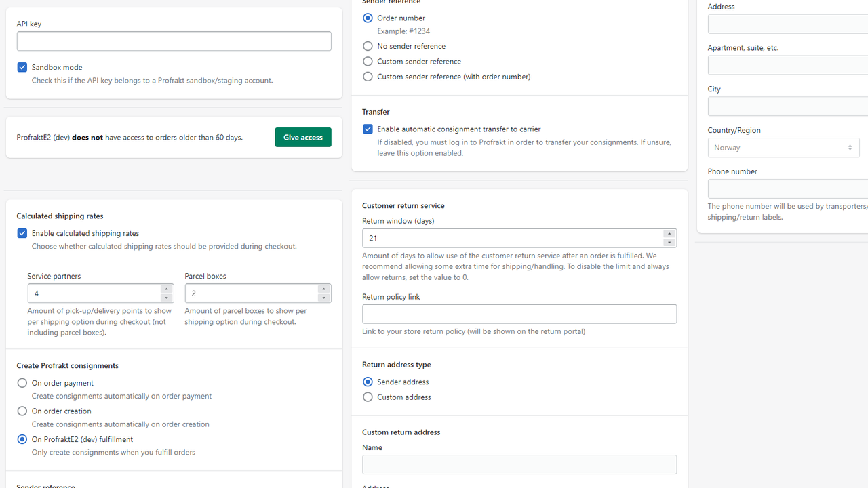Click the City input field
Image resolution: width=868 pixels, height=488 pixels.
coord(788,106)
